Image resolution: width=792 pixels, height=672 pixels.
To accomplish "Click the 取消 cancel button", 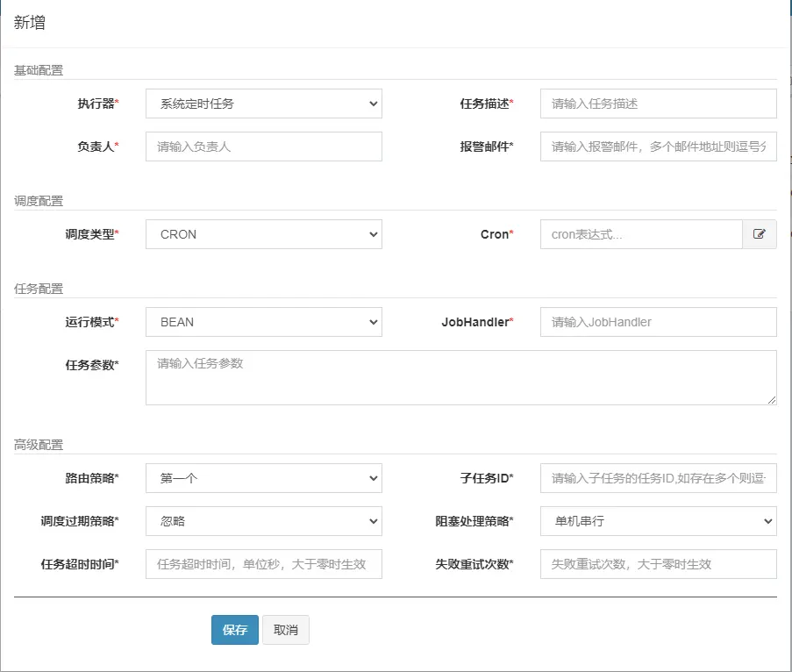I will coord(286,629).
